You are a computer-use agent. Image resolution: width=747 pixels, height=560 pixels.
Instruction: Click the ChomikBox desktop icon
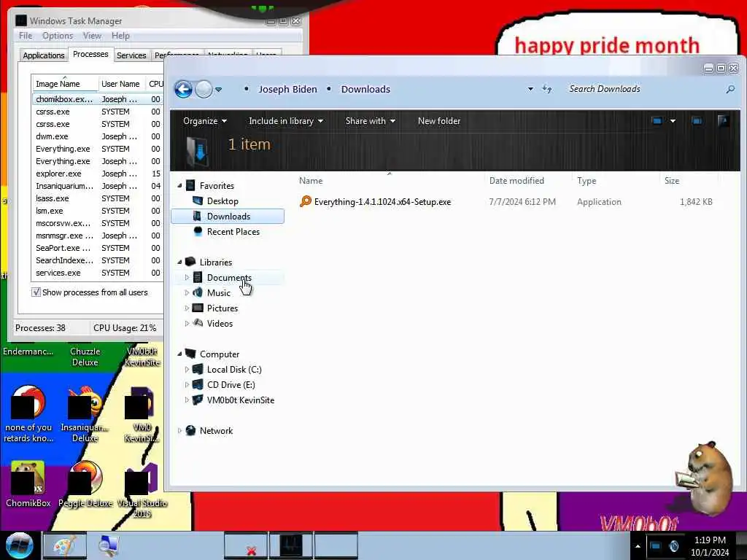pyautogui.click(x=28, y=484)
